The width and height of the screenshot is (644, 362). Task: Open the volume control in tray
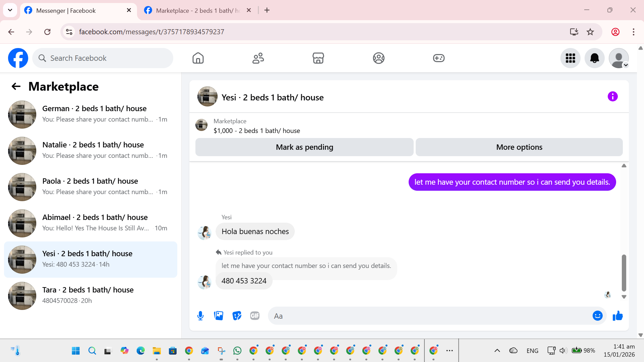click(563, 351)
